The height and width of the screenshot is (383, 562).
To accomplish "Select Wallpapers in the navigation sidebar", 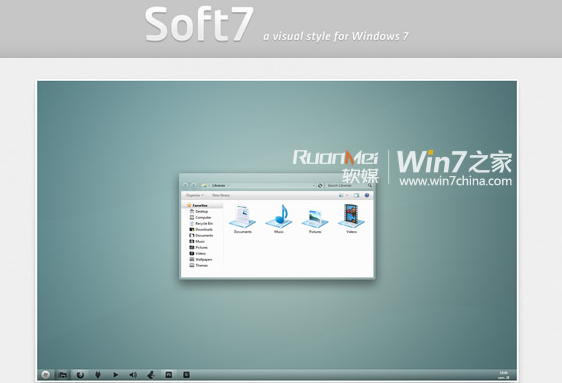I will click(201, 259).
